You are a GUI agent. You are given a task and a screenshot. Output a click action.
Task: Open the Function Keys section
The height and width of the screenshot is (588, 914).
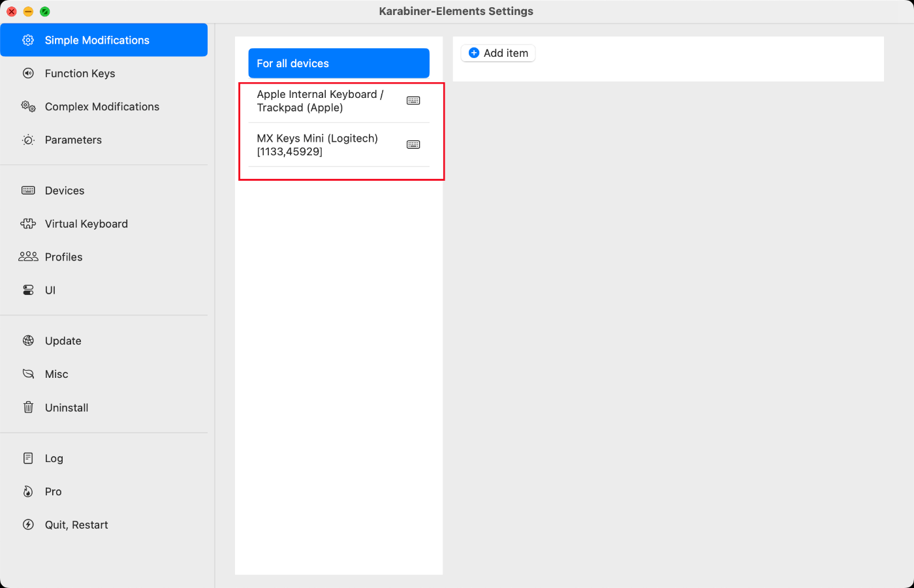[x=104, y=73]
